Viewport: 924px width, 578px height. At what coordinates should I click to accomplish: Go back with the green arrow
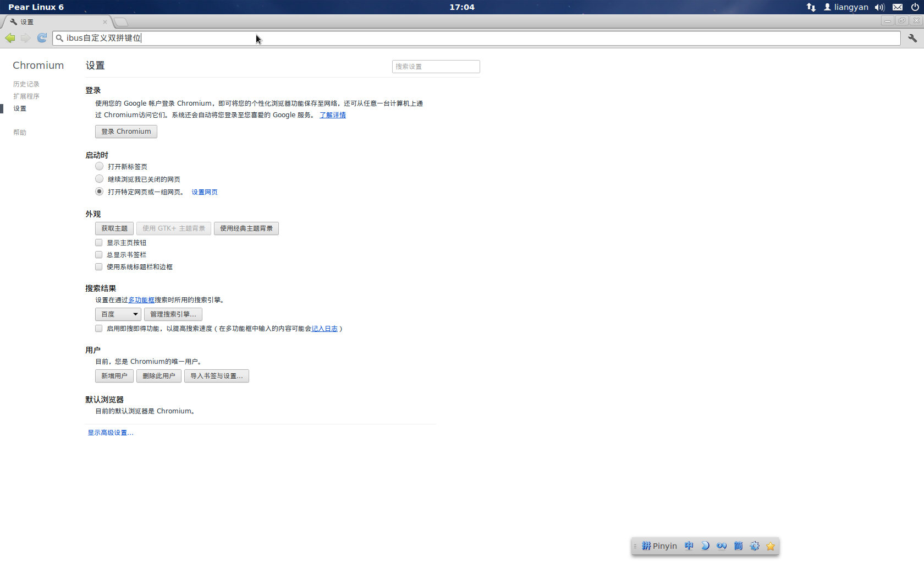(x=10, y=38)
